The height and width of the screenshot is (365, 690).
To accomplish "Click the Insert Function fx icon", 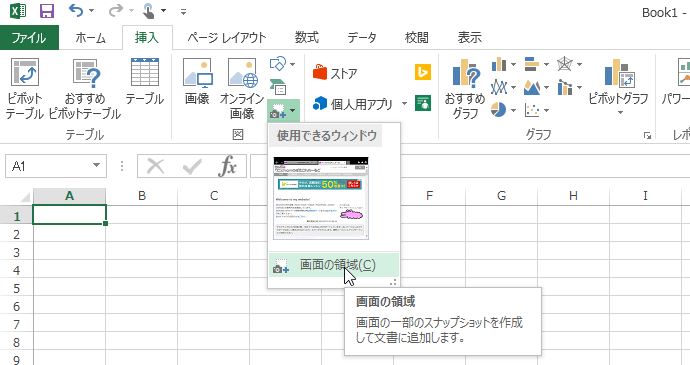I will pyautogui.click(x=228, y=166).
